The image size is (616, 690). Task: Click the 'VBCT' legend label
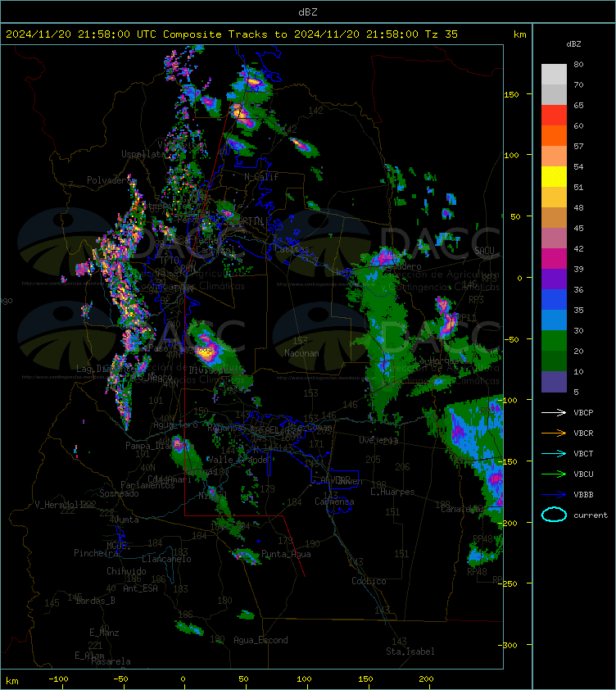(x=583, y=453)
